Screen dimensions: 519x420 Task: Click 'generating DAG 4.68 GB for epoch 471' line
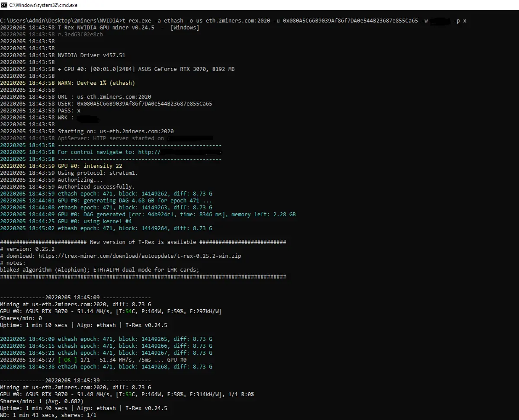pyautogui.click(x=106, y=201)
